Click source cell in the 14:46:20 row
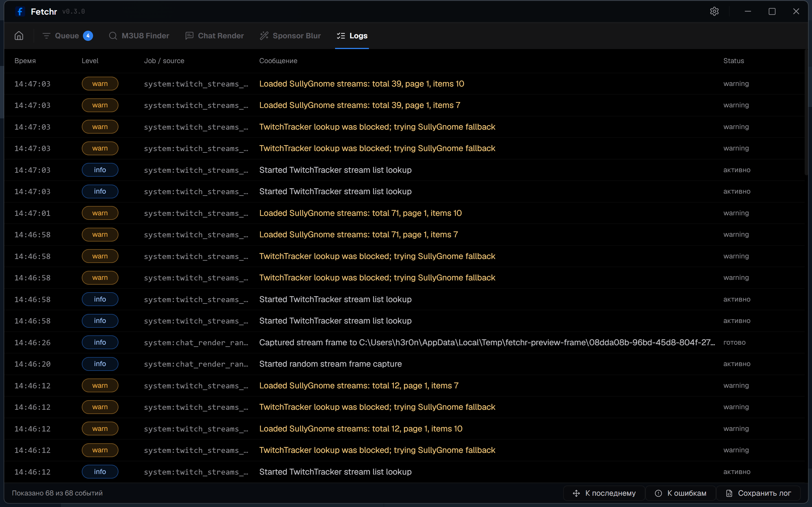This screenshot has height=507, width=812. pyautogui.click(x=196, y=364)
